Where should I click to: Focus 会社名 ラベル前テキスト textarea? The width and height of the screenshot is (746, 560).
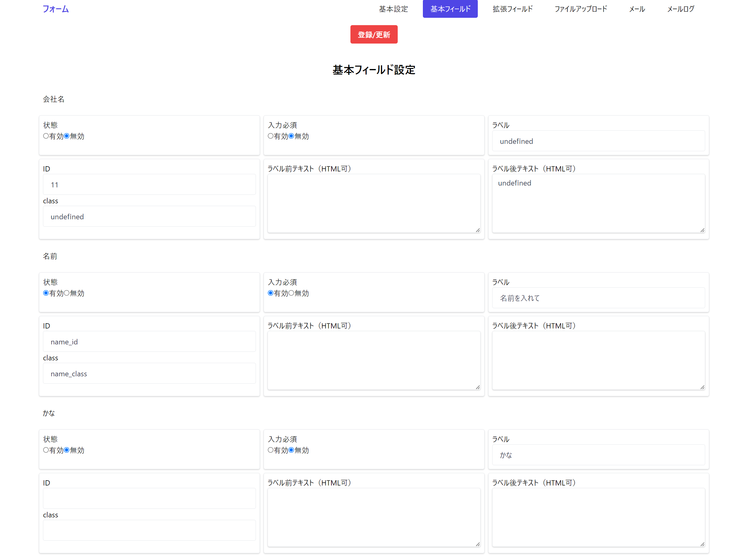pyautogui.click(x=374, y=204)
